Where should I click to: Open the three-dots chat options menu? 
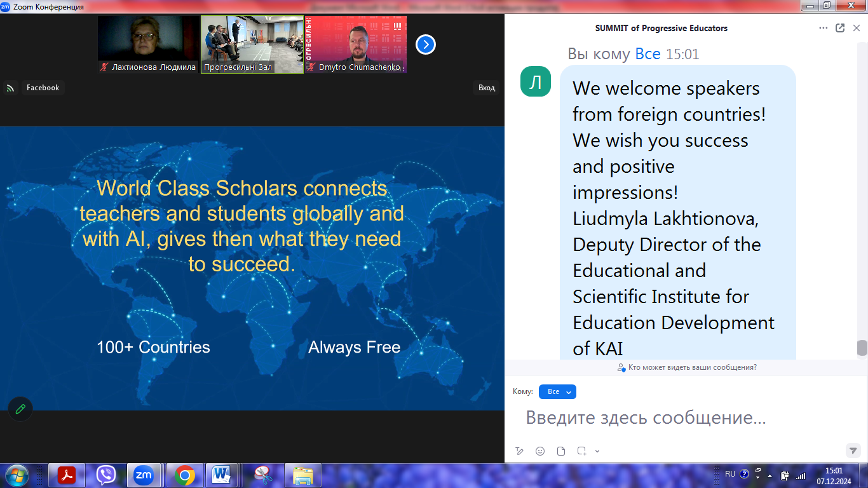[824, 28]
